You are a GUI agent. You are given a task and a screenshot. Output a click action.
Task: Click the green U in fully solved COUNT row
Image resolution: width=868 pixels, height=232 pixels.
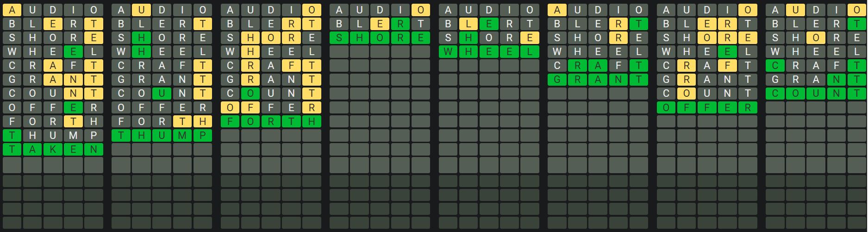[x=816, y=94]
